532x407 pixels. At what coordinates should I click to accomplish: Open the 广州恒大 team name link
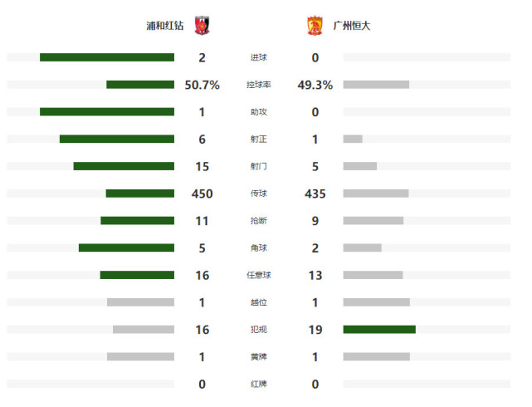point(352,26)
